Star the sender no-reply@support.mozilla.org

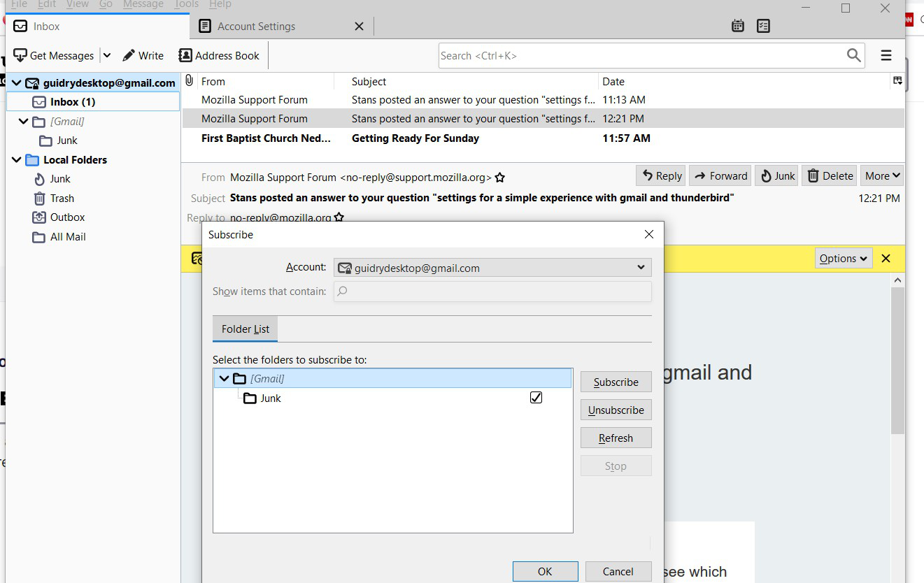click(x=499, y=178)
